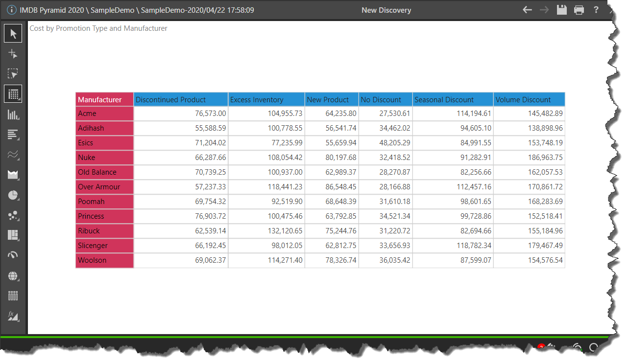
Task: Open the grid table visualization menu
Action: point(13,94)
